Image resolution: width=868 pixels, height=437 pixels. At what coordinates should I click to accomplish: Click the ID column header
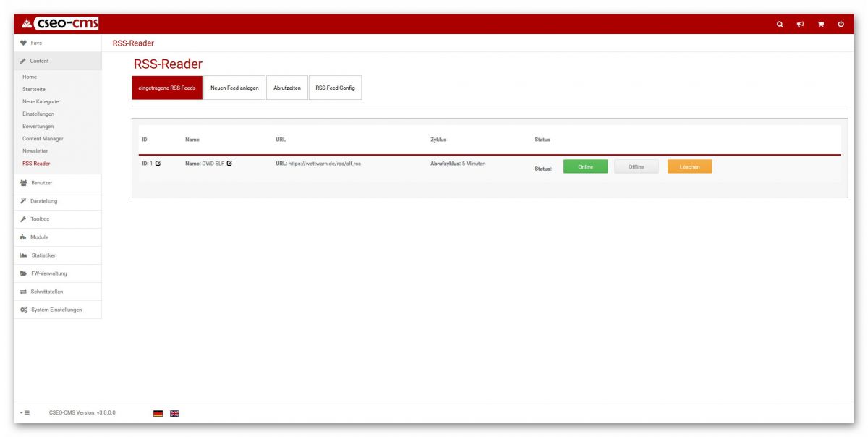tap(144, 140)
